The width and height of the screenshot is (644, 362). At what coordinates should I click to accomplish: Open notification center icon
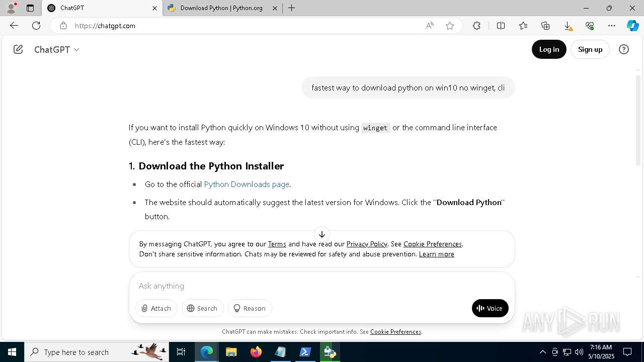tap(627, 352)
